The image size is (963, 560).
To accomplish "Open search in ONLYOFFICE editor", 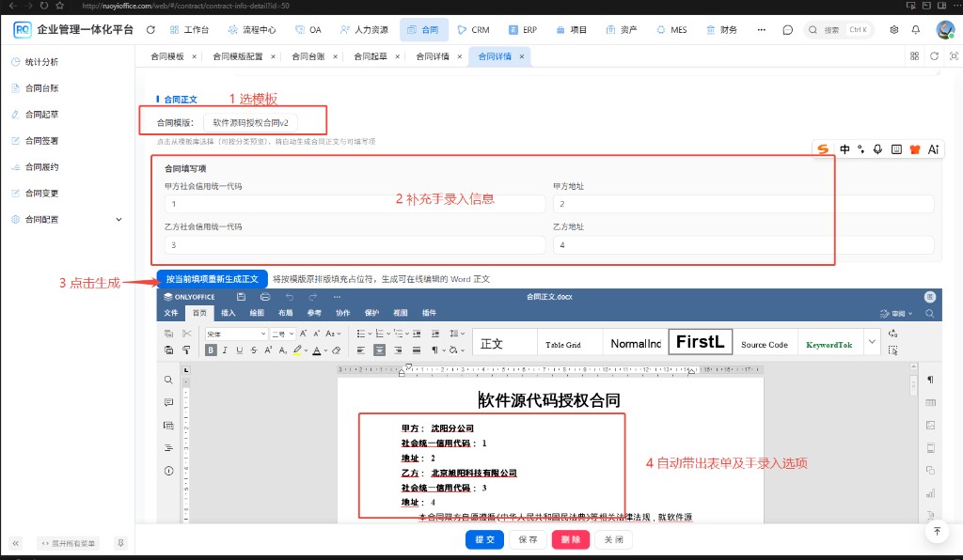I will (x=930, y=314).
